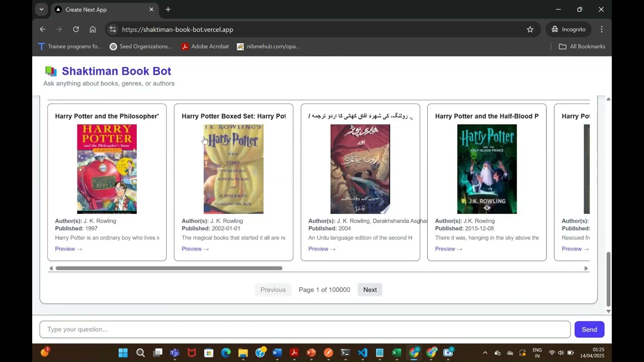Open the All Bookmarks menu
The width and height of the screenshot is (644, 362).
(582, 46)
